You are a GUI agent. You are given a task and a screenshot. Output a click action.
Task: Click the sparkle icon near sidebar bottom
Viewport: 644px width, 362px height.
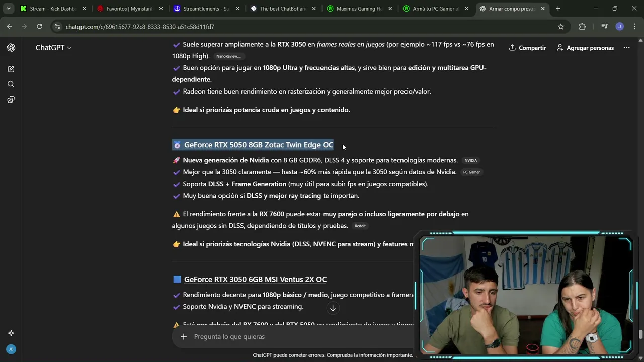point(11,333)
